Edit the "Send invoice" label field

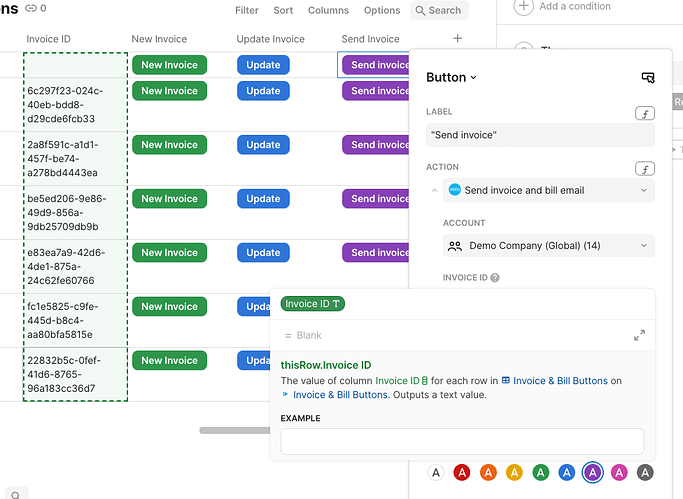tap(540, 135)
